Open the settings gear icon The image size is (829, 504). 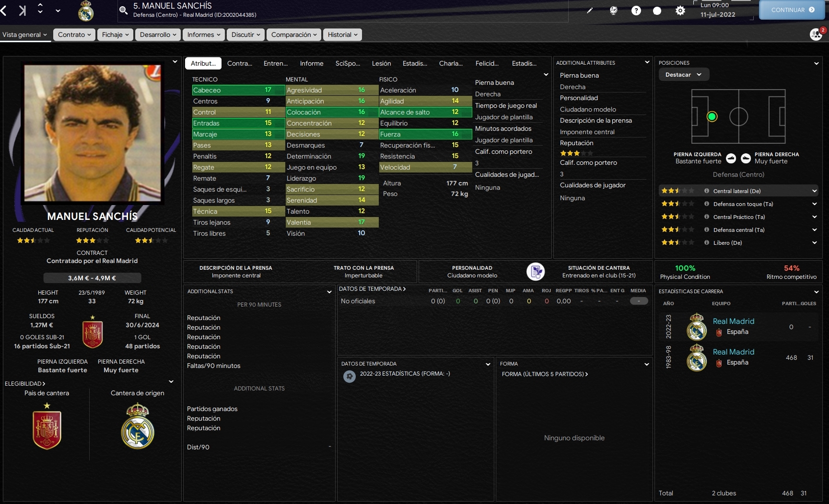tap(680, 11)
